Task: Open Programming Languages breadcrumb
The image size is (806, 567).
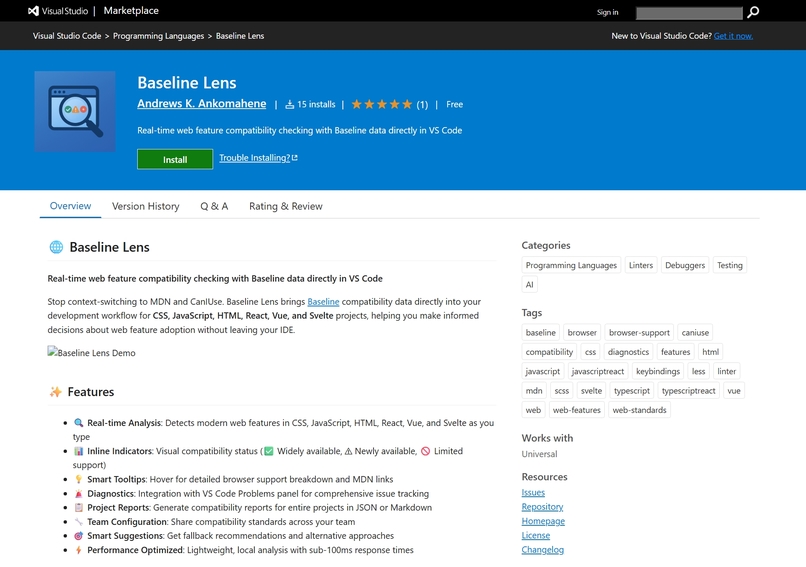Action: pos(158,36)
